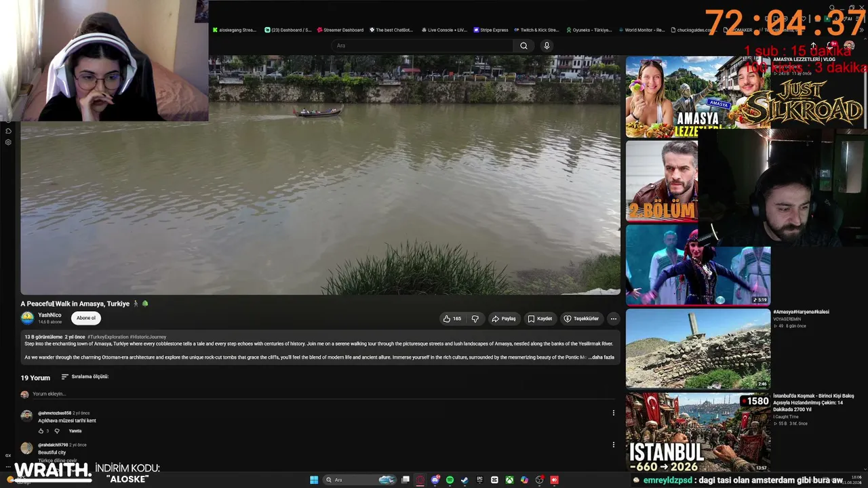Open Task View in the taskbar

[x=406, y=480]
